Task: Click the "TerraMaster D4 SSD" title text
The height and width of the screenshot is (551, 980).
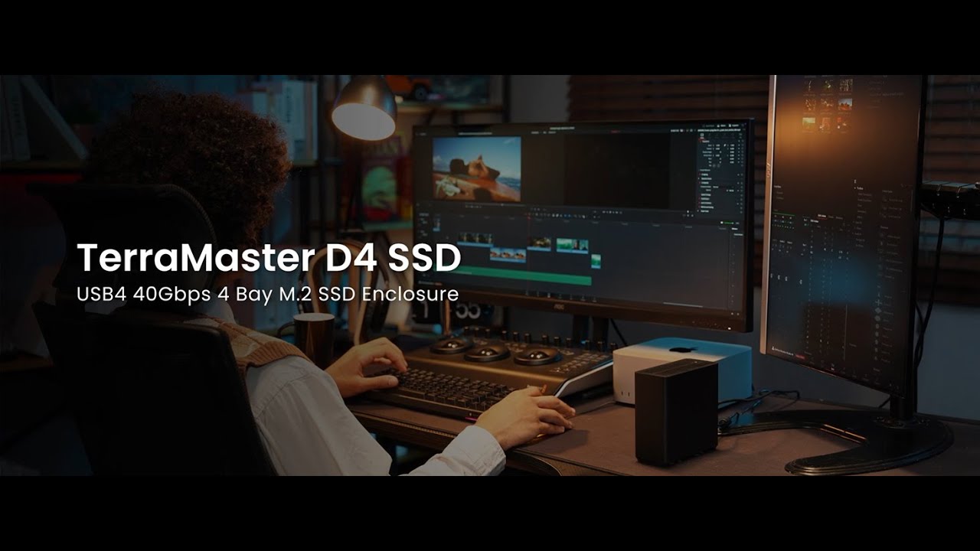Action: pyautogui.click(x=269, y=258)
